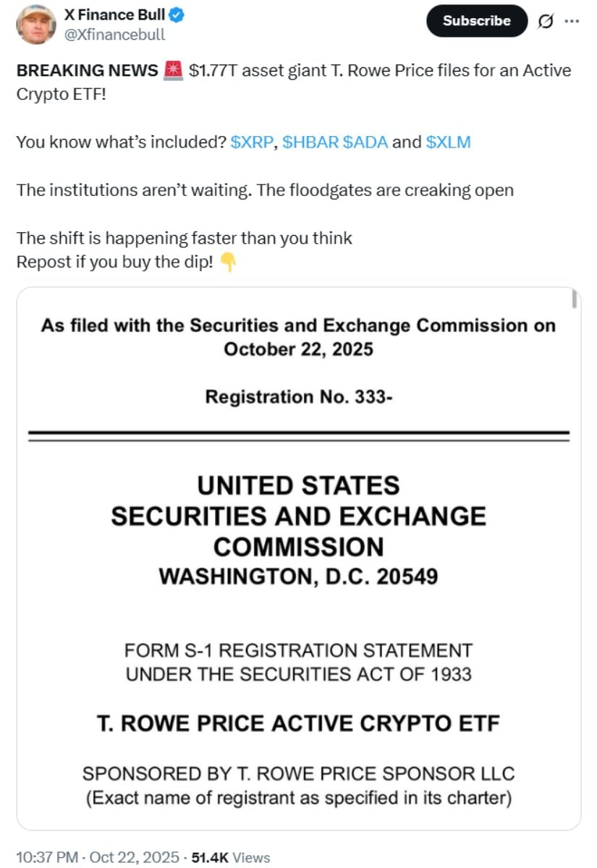Click the T. ROWE PRICE ACTIVE CRYPTO ETF heading
Image resolution: width=597 pixels, height=868 pixels.
298,723
